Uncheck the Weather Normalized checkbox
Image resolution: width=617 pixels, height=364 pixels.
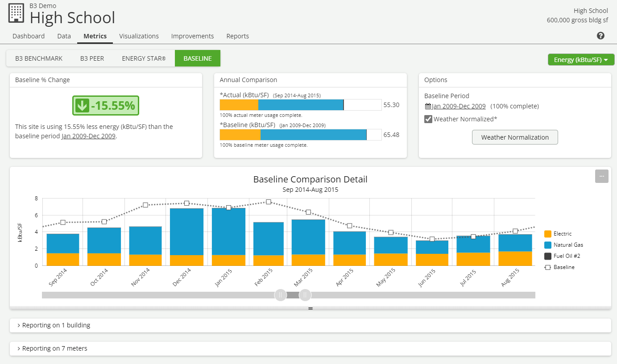[428, 119]
